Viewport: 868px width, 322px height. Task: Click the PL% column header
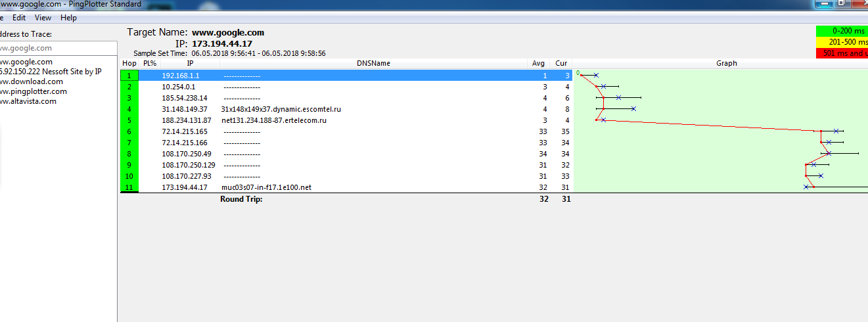point(150,64)
